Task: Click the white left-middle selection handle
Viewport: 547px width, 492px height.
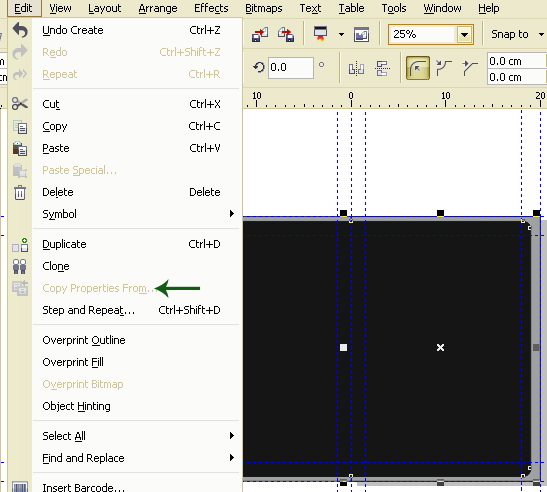Action: pos(343,347)
